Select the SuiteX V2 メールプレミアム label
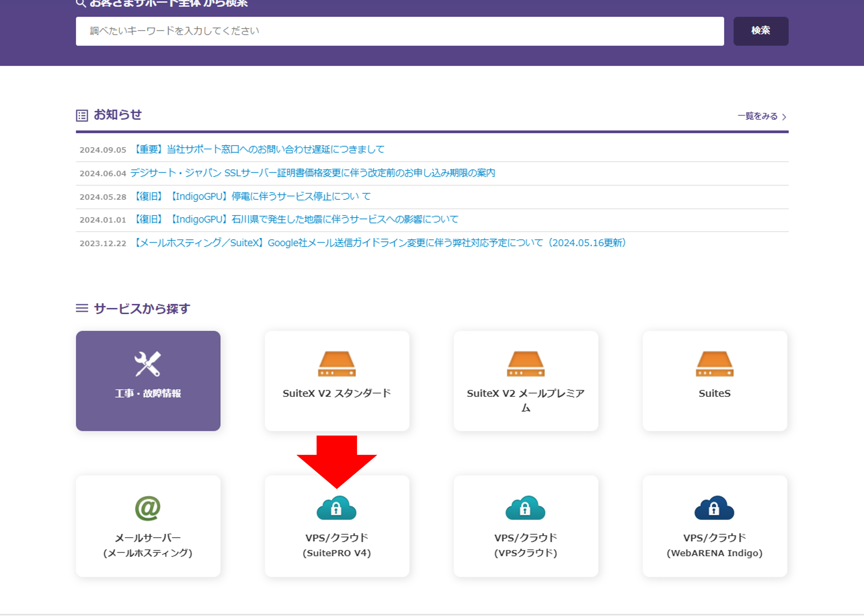This screenshot has width=864, height=616. click(526, 400)
